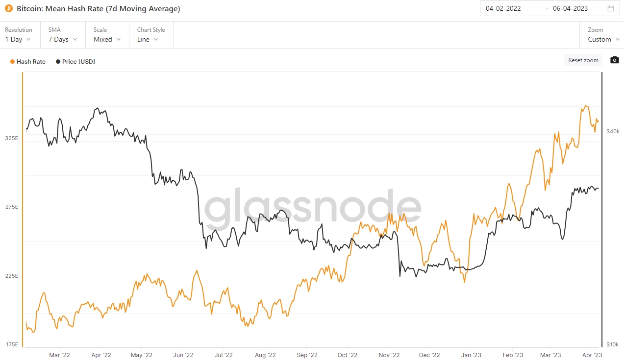Click the end date 06-04-2023 field
625x364 pixels.
pos(570,8)
